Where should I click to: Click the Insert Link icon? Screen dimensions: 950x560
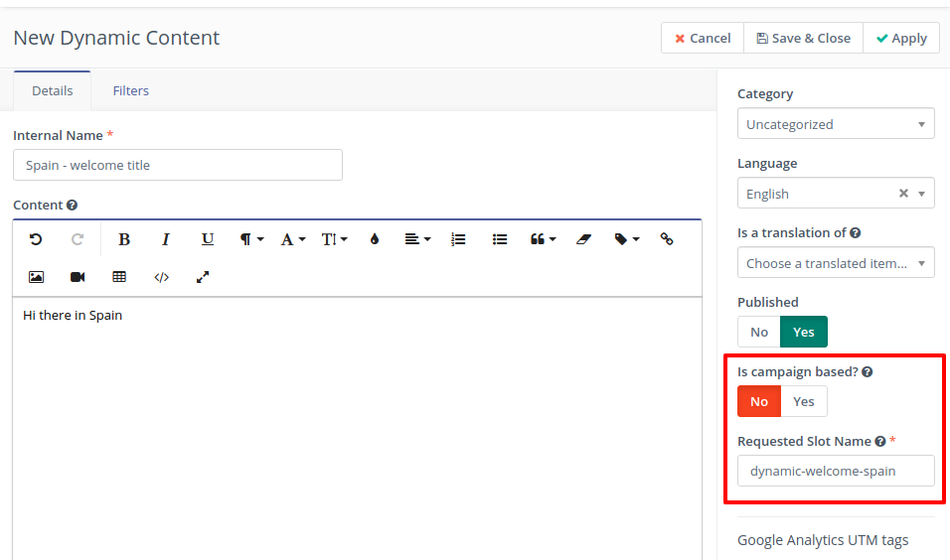point(667,239)
